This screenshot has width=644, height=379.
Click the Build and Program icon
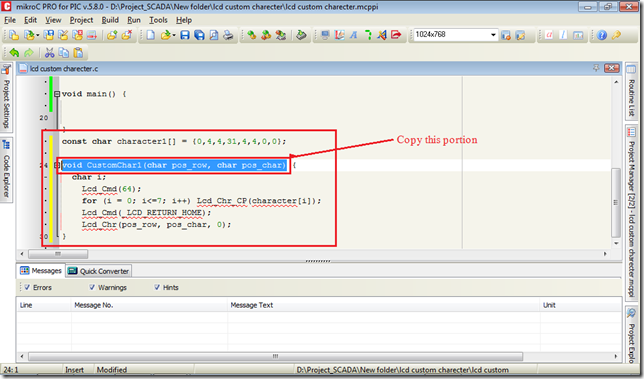pyautogui.click(x=281, y=35)
